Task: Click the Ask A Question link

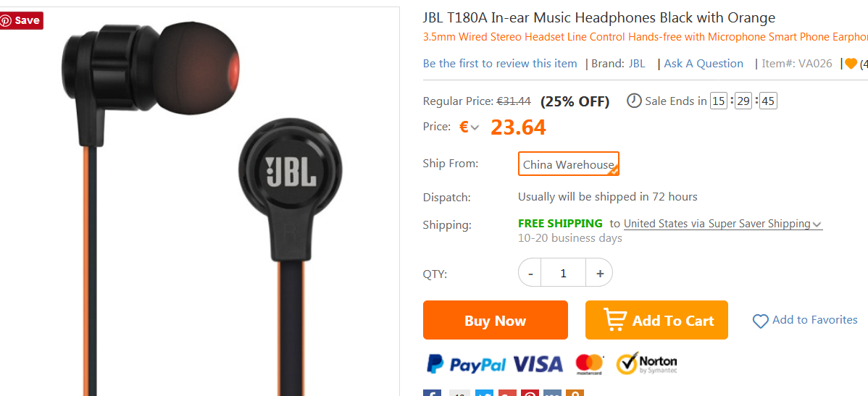Action: tap(704, 64)
